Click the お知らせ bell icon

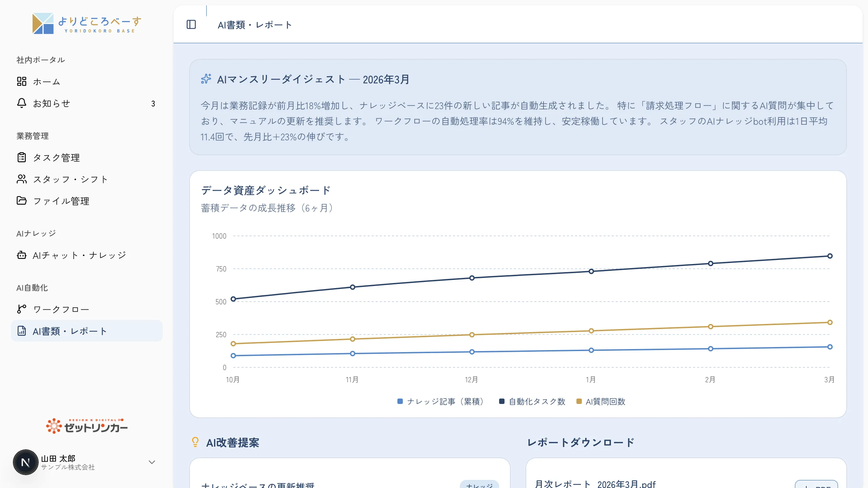coord(22,103)
